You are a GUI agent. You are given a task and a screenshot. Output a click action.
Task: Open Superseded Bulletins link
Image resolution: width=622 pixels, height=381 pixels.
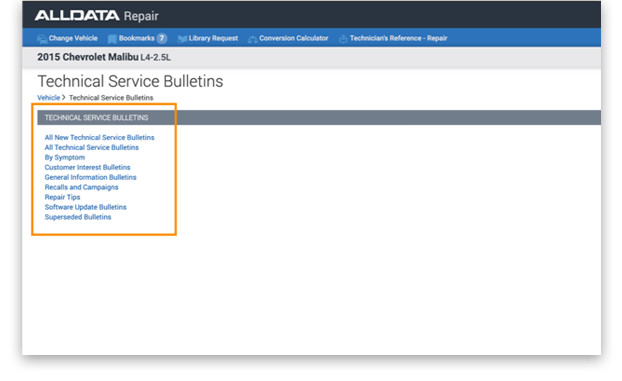click(78, 217)
